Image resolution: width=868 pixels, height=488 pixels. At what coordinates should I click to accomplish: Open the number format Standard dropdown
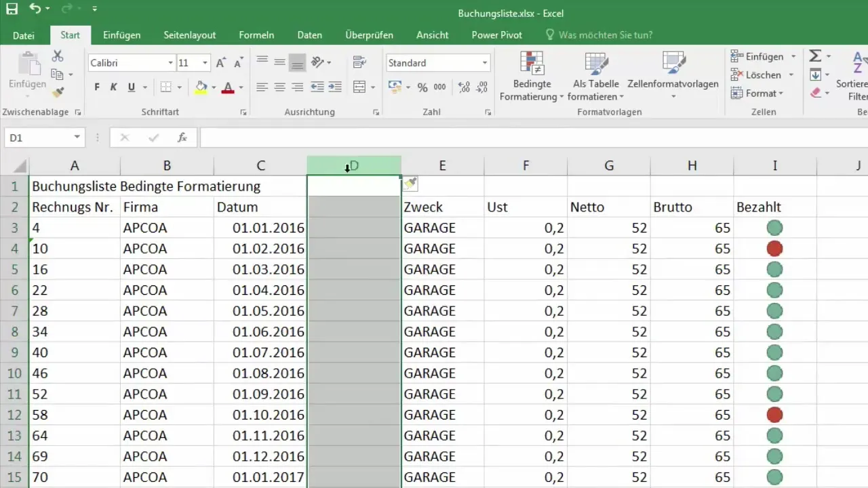pyautogui.click(x=484, y=63)
